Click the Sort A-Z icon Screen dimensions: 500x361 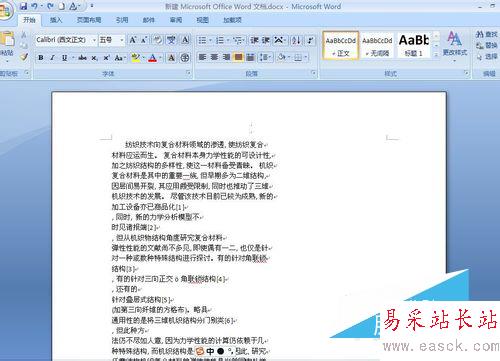296,40
